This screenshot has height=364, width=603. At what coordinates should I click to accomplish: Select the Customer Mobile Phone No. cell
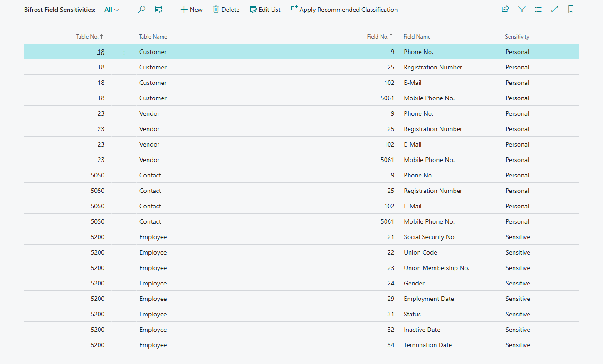429,98
